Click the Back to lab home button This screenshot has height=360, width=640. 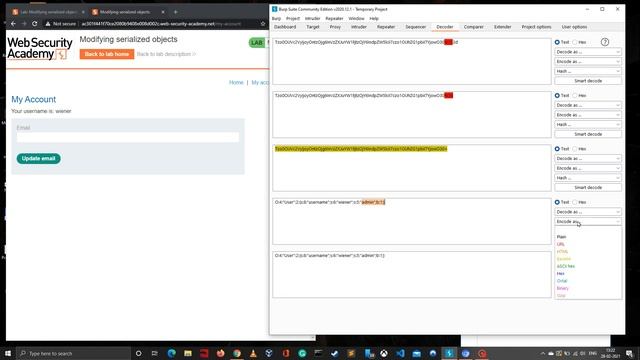point(107,54)
